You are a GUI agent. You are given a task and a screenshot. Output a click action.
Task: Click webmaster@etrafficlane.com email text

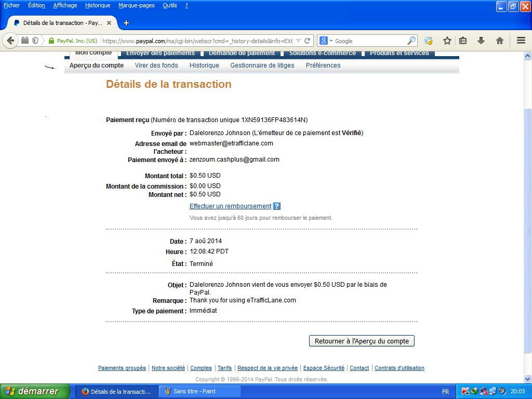(x=231, y=143)
